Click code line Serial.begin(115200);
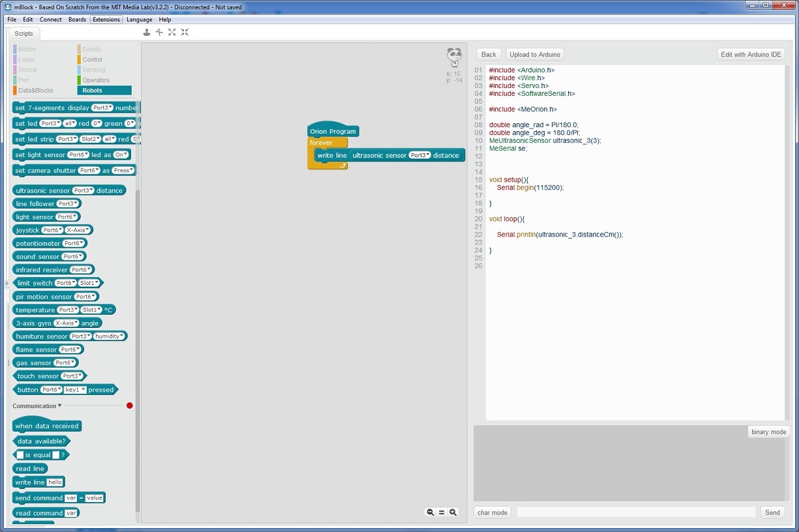 coord(530,188)
